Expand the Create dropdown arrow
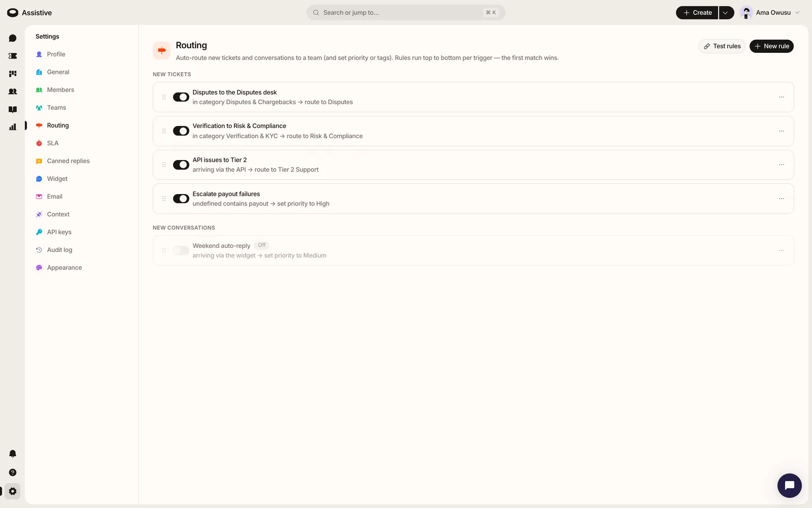This screenshot has height=508, width=812. (x=726, y=13)
